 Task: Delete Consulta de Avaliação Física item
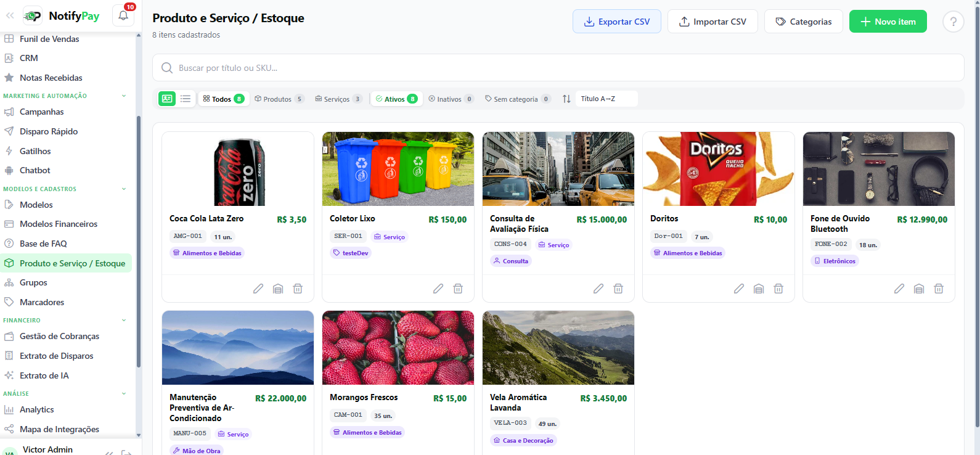(618, 289)
